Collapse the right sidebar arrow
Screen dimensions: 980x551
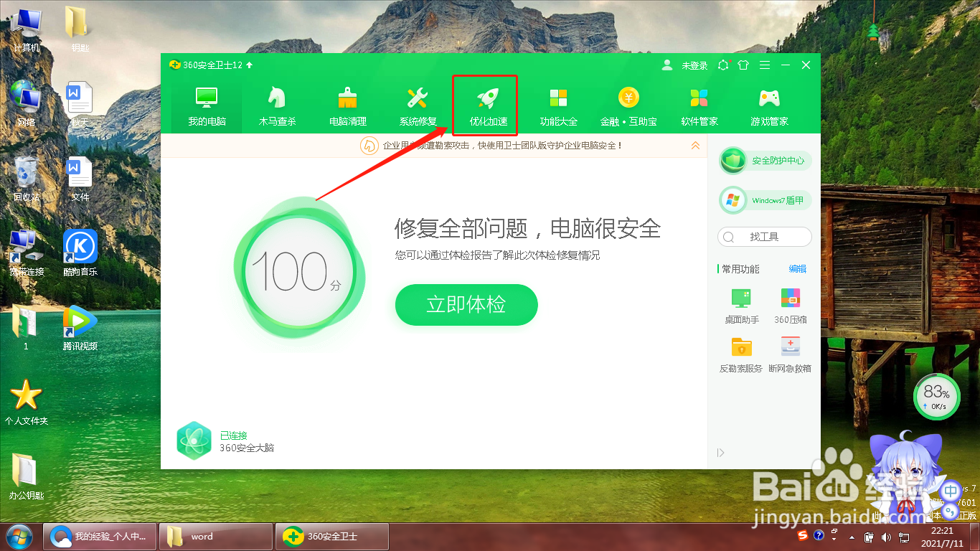click(721, 453)
